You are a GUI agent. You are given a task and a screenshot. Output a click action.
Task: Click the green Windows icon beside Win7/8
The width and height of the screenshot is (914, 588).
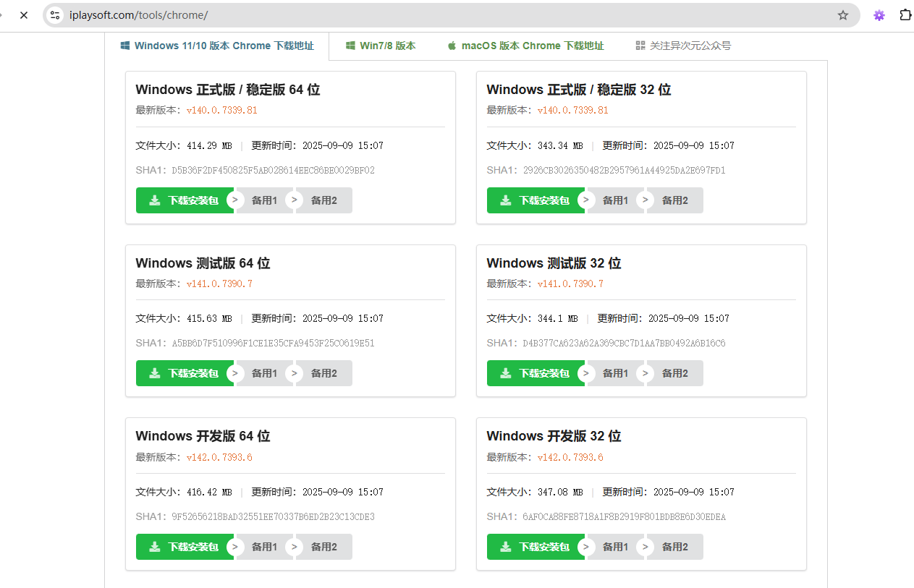coord(350,46)
